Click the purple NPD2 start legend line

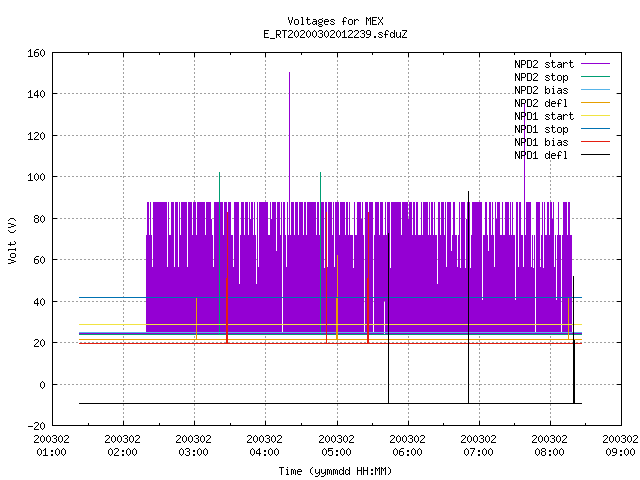pyautogui.click(x=595, y=64)
